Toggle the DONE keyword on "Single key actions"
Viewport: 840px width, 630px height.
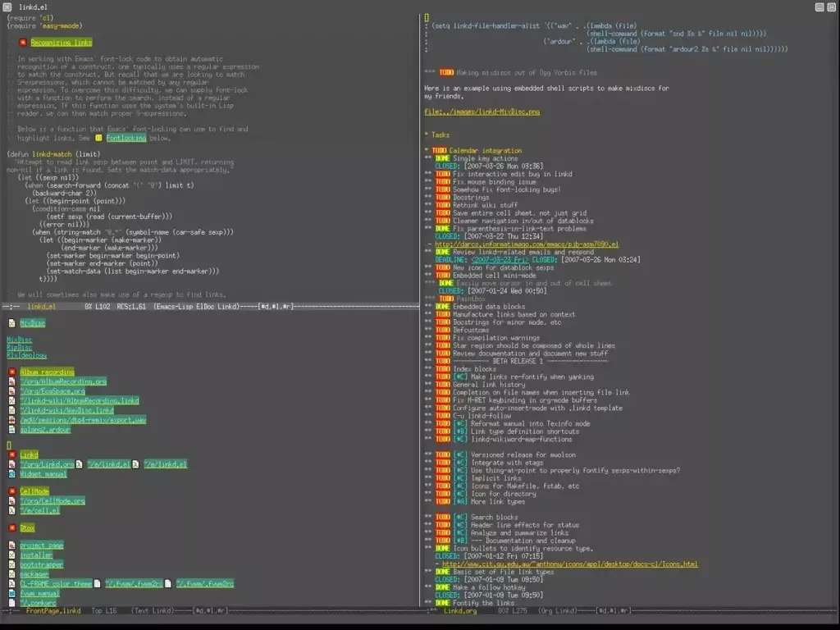click(444, 158)
